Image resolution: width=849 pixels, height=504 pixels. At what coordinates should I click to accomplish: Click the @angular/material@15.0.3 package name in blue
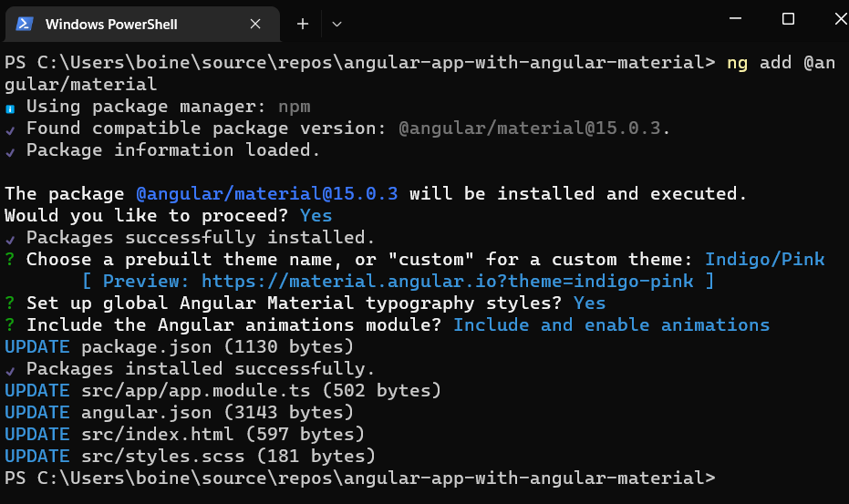tap(267, 194)
